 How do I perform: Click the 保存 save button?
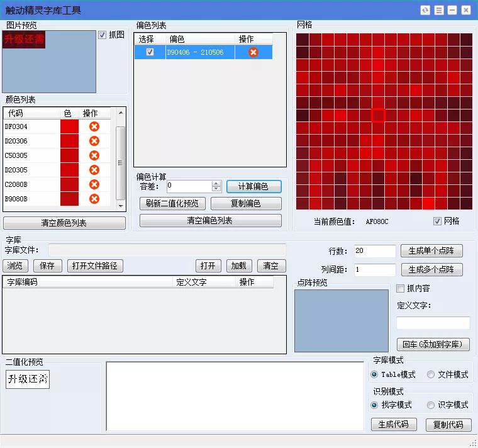pyautogui.click(x=47, y=266)
